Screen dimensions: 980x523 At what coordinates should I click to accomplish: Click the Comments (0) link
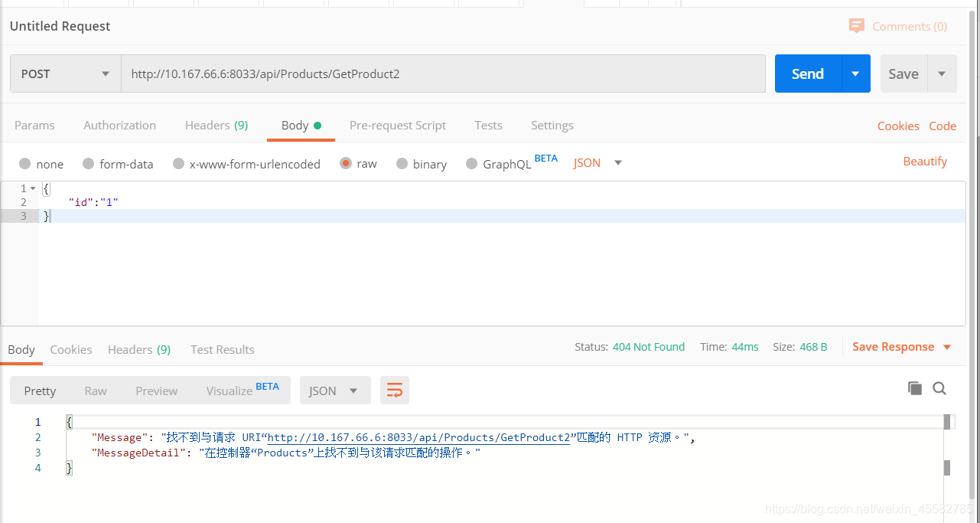tap(910, 26)
